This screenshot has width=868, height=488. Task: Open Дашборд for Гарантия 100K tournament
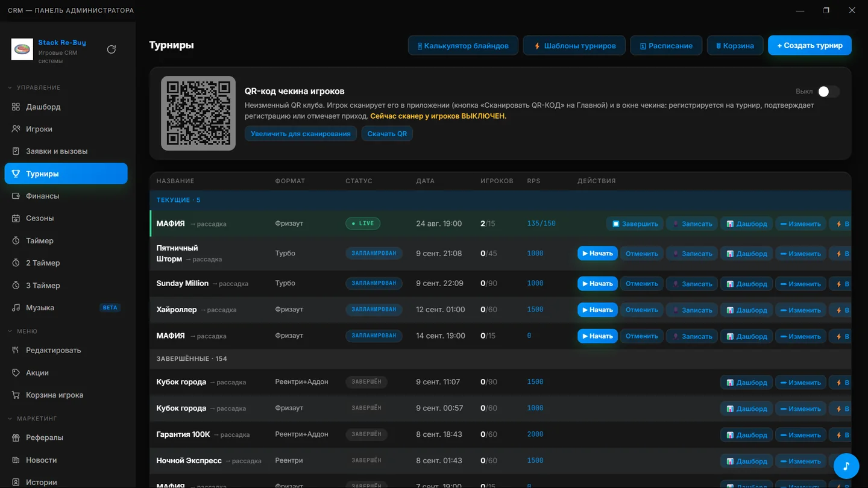[x=746, y=434]
